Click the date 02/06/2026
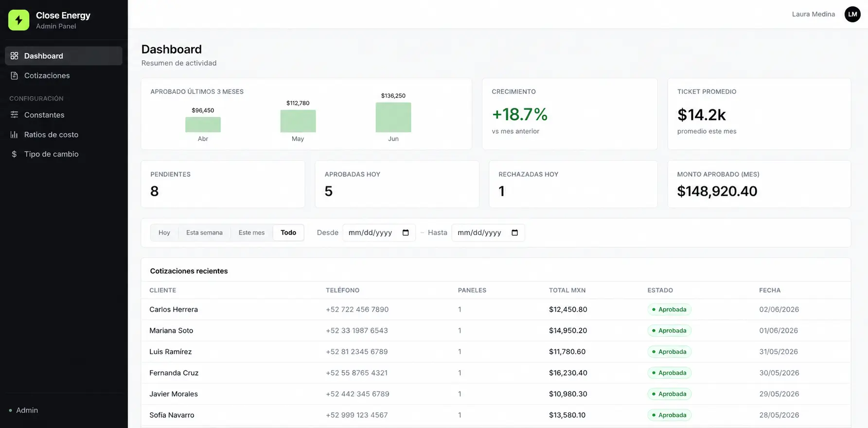 (x=779, y=309)
